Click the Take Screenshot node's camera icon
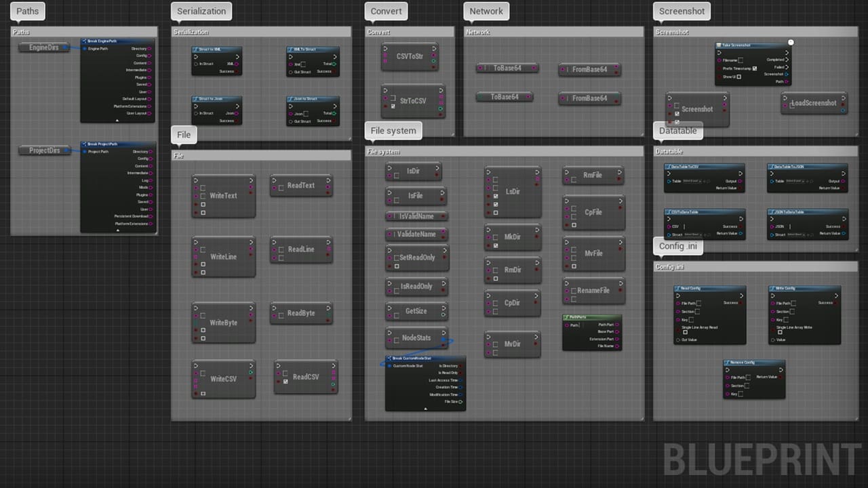Viewport: 868px width, 488px height. pos(719,45)
